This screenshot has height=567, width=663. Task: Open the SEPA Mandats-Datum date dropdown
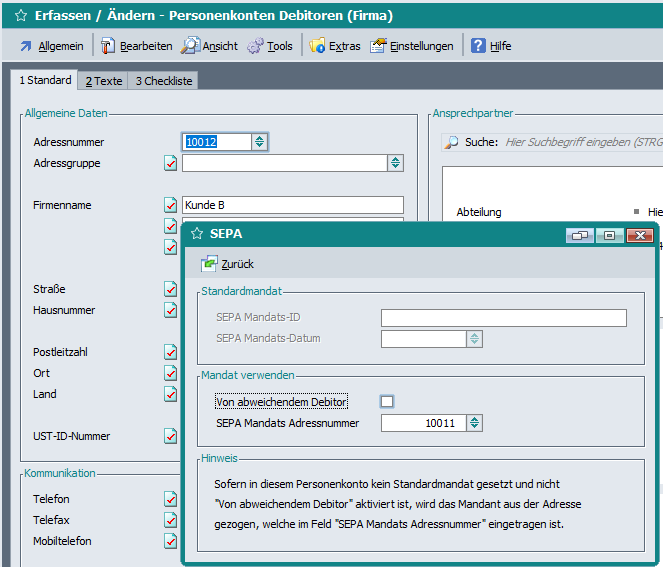coord(474,339)
